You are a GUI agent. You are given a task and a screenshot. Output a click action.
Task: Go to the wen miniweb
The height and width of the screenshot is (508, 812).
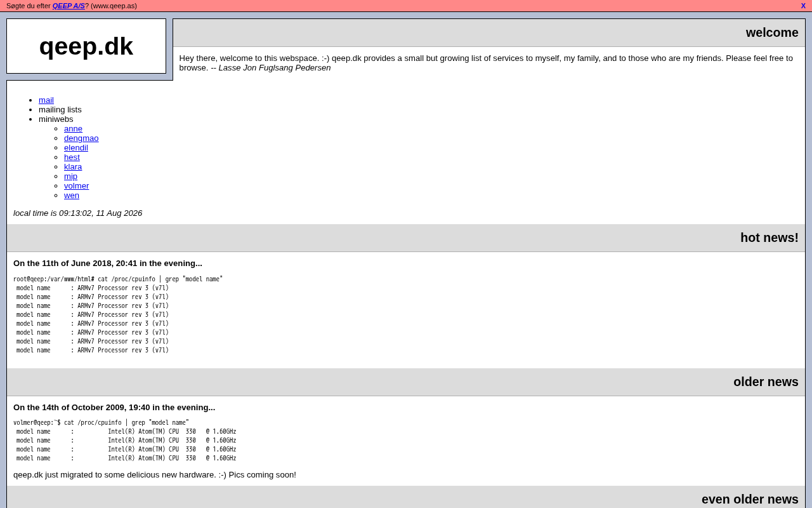72,195
